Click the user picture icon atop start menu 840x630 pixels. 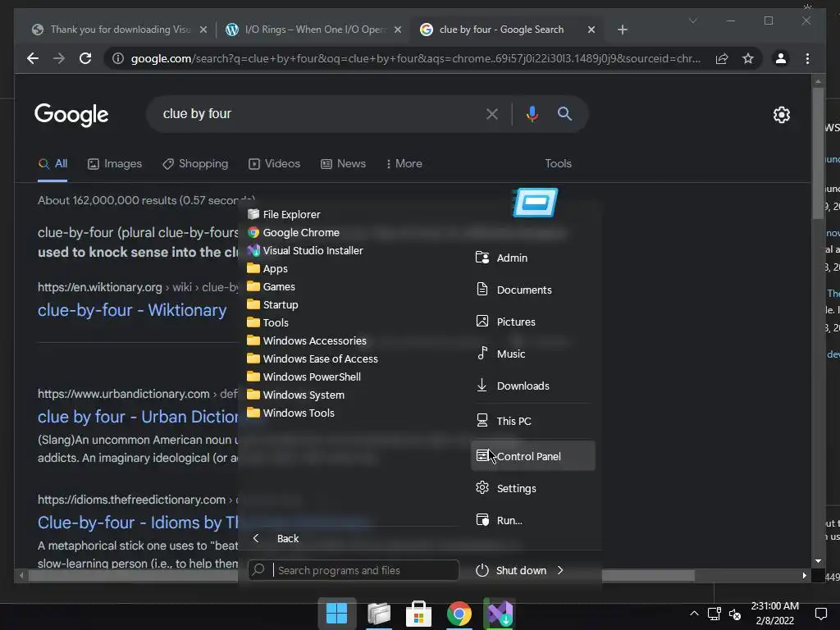click(x=535, y=202)
